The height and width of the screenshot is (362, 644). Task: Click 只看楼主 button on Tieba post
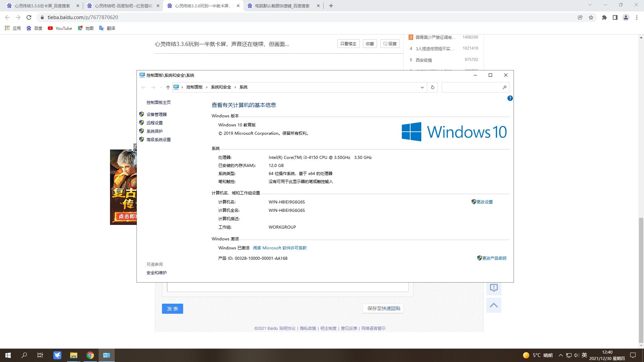348,44
